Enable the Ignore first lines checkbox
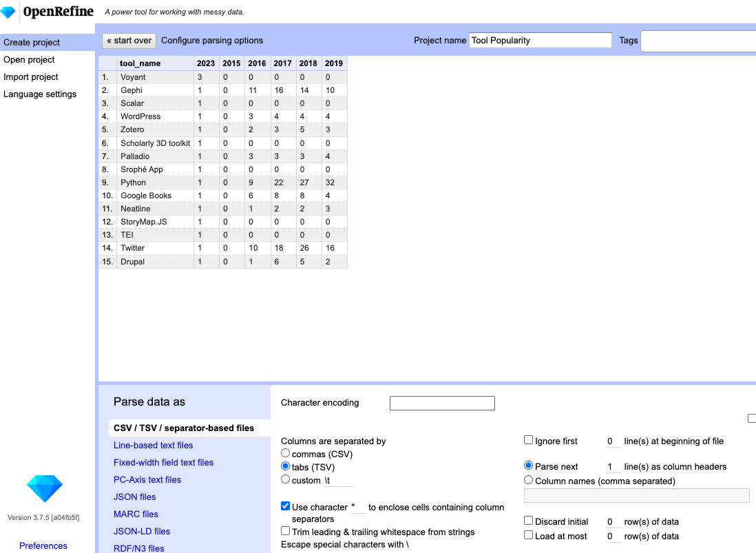Image resolution: width=756 pixels, height=553 pixels. coord(528,439)
